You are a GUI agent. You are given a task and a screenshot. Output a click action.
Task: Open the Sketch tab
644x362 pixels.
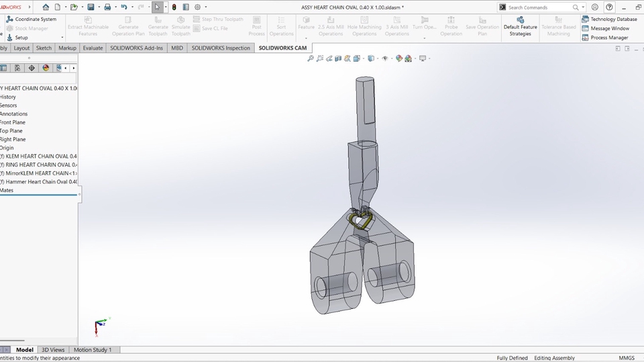coord(44,48)
